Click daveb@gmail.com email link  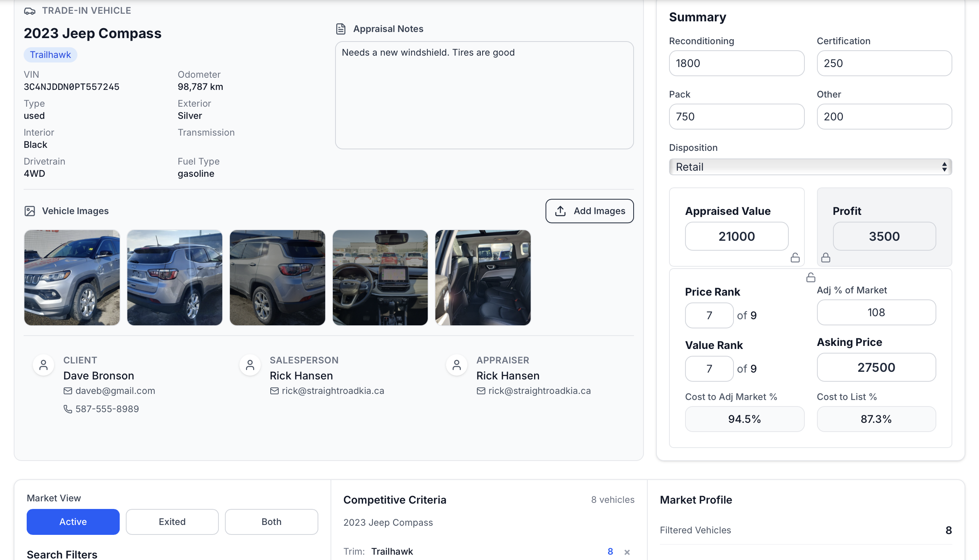[115, 391]
